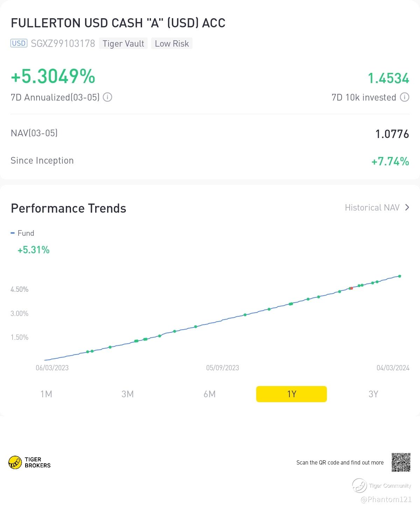The height and width of the screenshot is (509, 420).
Task: Click info icon beside 7D Annualized
Action: coord(107,97)
